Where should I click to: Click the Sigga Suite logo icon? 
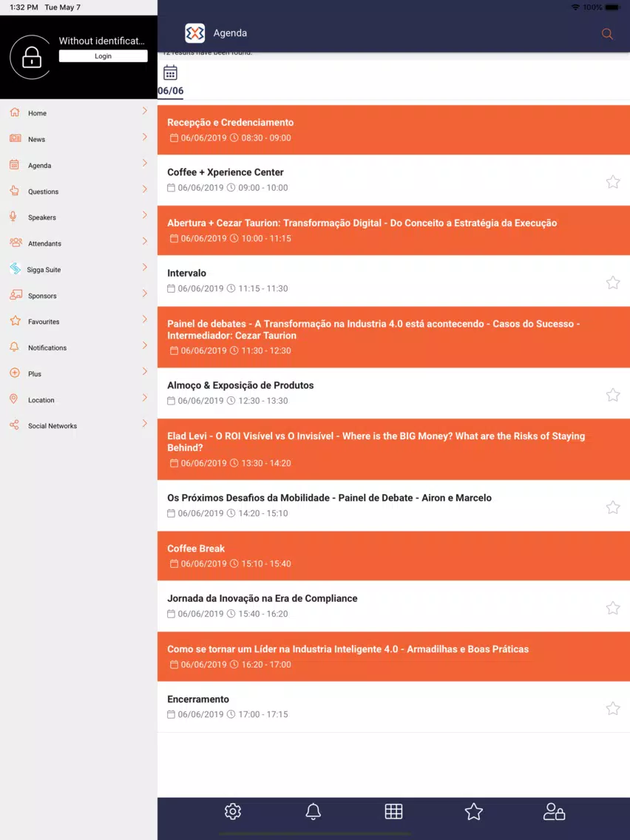click(x=15, y=268)
